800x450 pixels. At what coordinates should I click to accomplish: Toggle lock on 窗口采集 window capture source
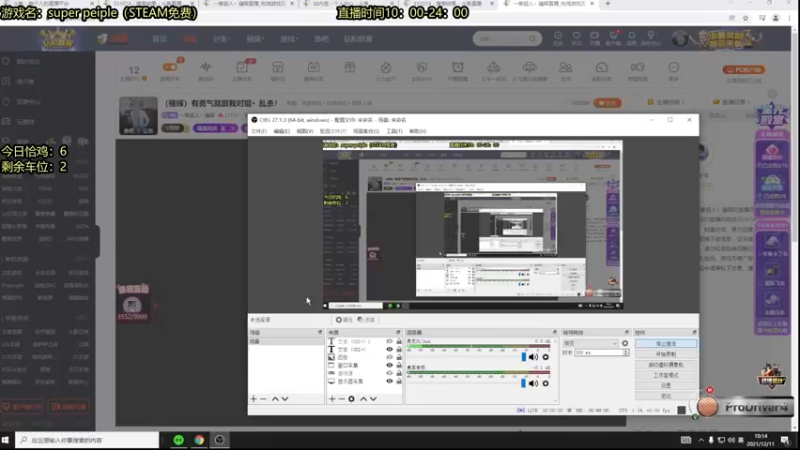[x=399, y=365]
